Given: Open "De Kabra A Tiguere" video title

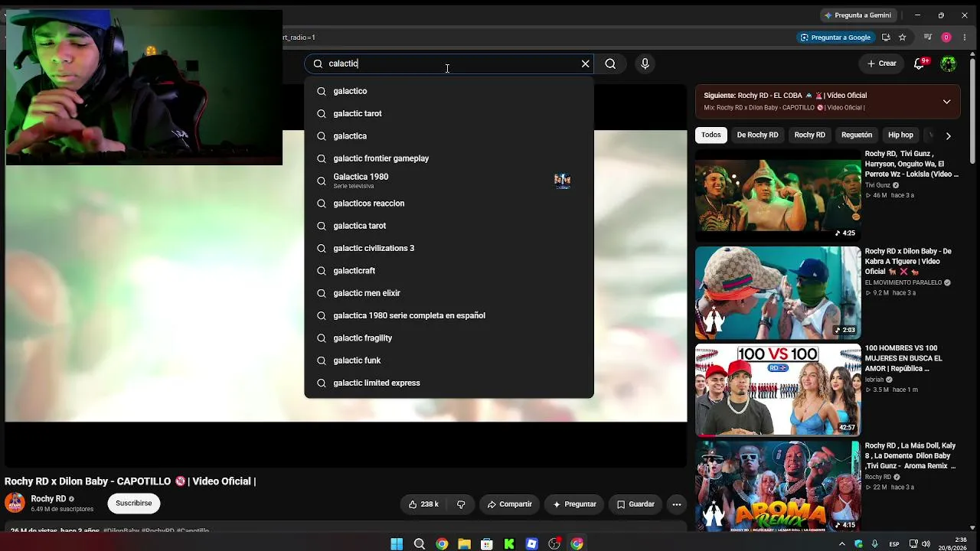Looking at the screenshot, I should point(908,261).
